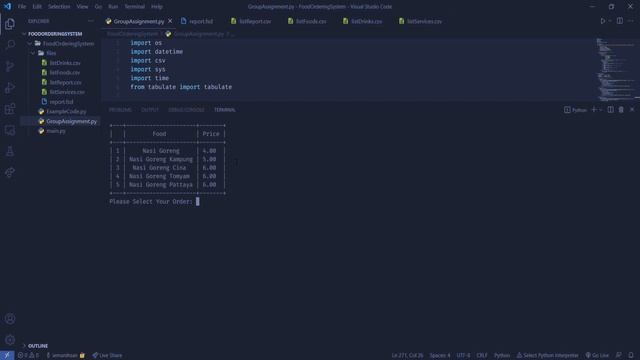Change UTF-8 file encoding
The width and height of the screenshot is (640, 360).
463,356
